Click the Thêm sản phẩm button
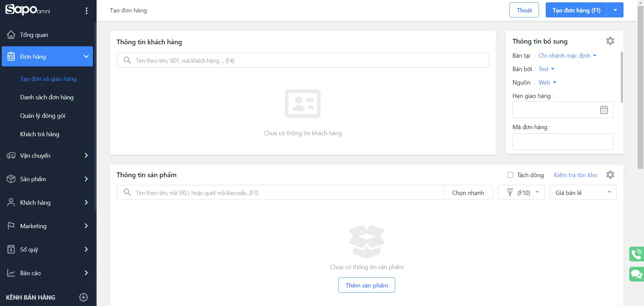This screenshot has height=306, width=644. [x=367, y=285]
